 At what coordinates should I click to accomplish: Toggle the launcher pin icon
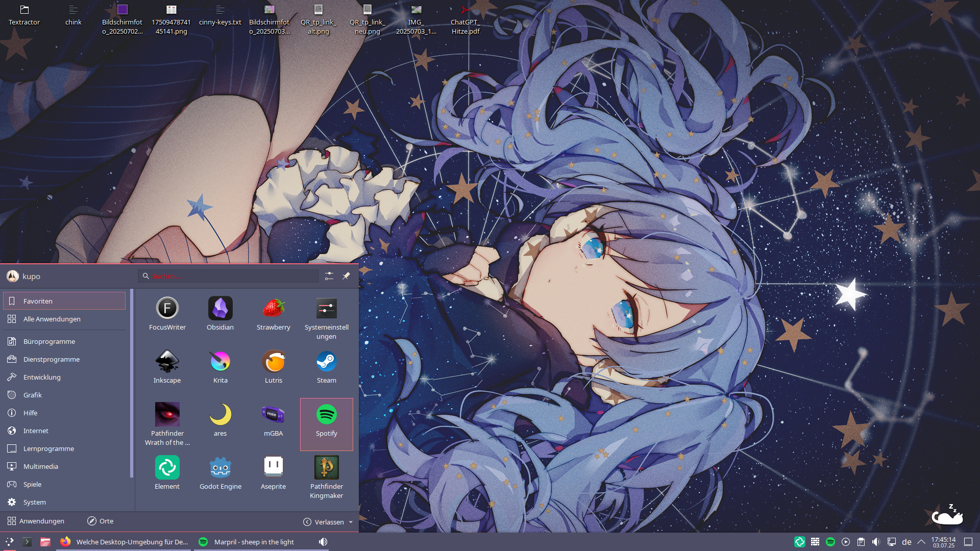coord(346,276)
